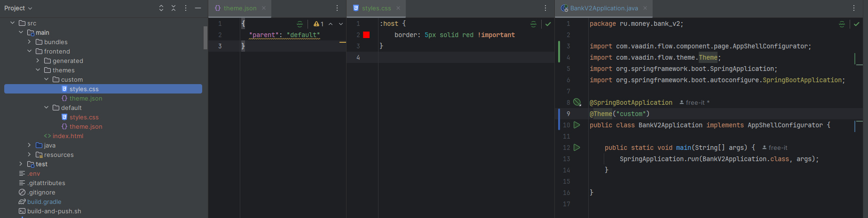This screenshot has height=218, width=868.
Task: Click Expand Selected in the Project panel header
Action: click(161, 8)
